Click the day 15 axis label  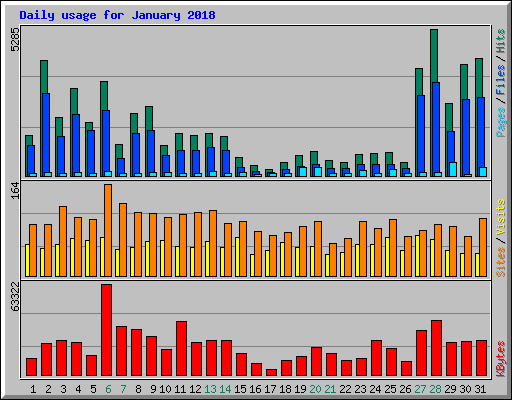point(240,389)
